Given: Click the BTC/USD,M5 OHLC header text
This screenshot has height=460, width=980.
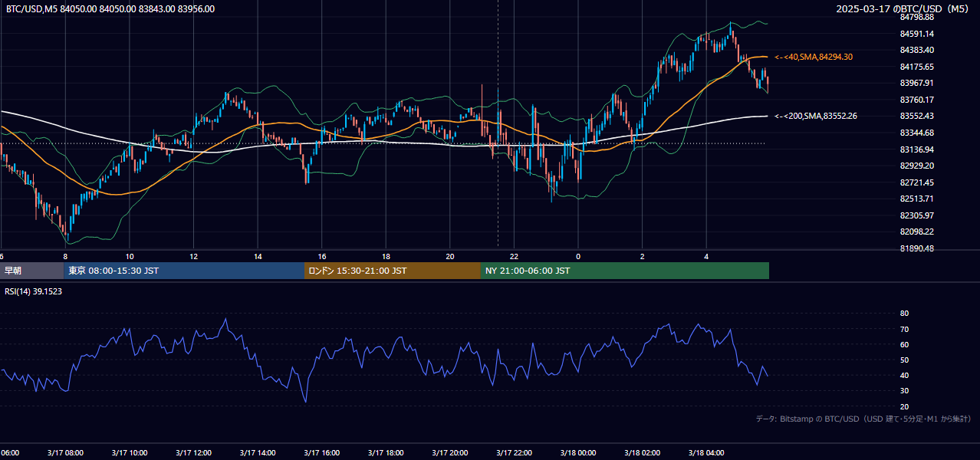Looking at the screenshot, I should click(x=110, y=8).
